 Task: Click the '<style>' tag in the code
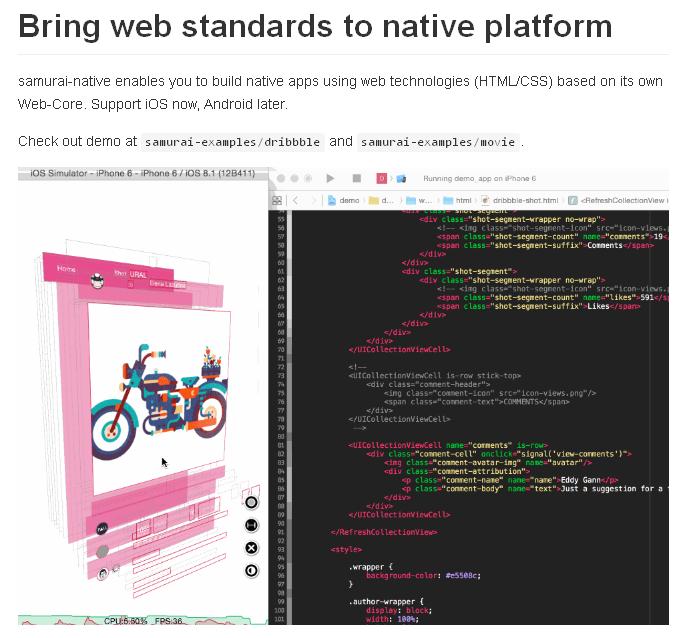[346, 549]
